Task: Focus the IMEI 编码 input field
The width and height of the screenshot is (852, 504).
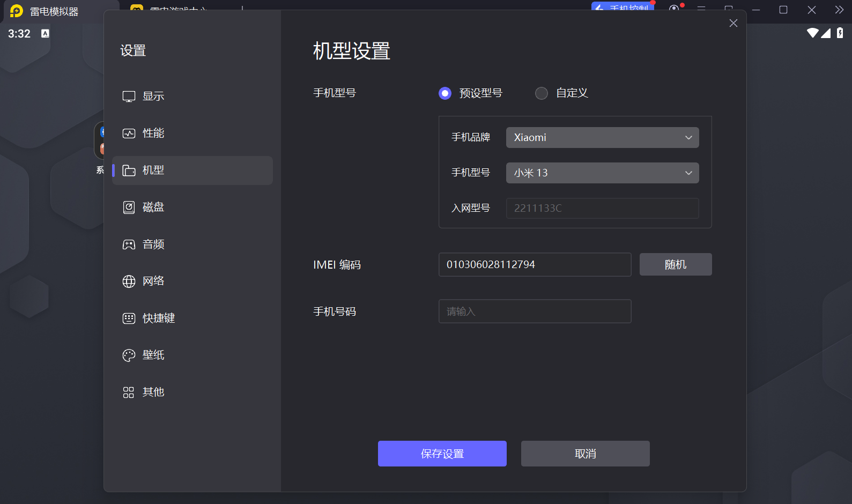Action: (535, 264)
